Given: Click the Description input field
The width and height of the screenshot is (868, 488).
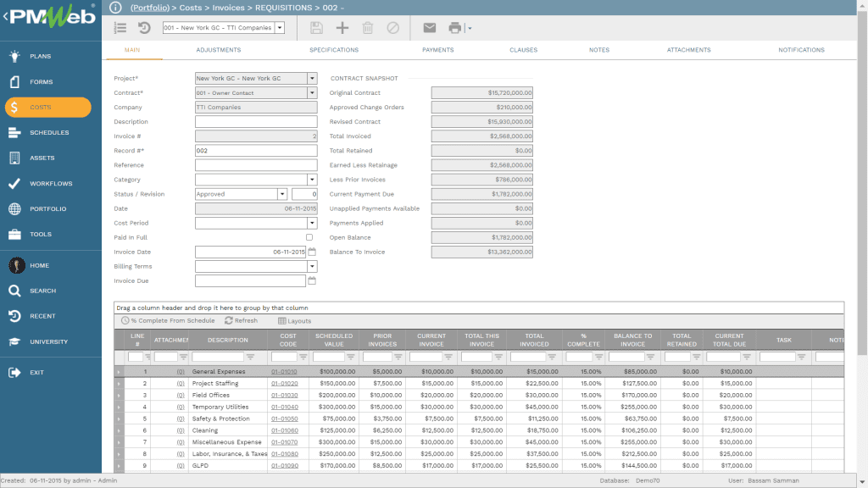Looking at the screenshot, I should click(256, 122).
